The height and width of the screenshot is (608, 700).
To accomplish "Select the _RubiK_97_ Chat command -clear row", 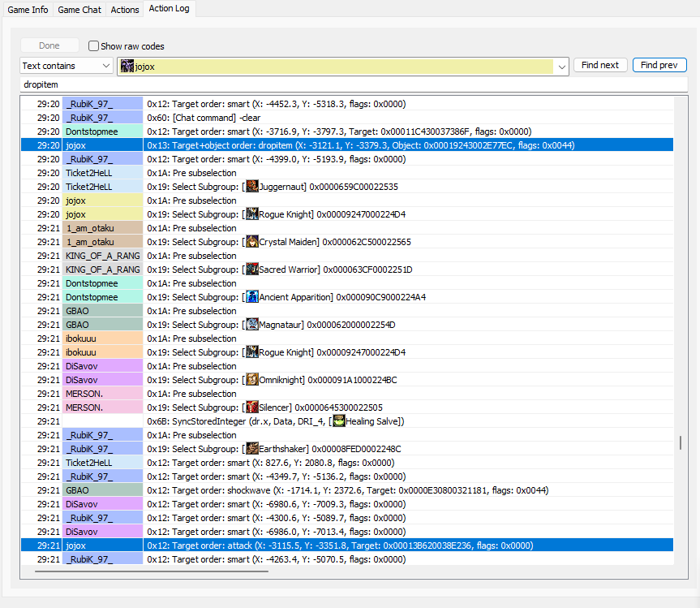I will (x=347, y=118).
